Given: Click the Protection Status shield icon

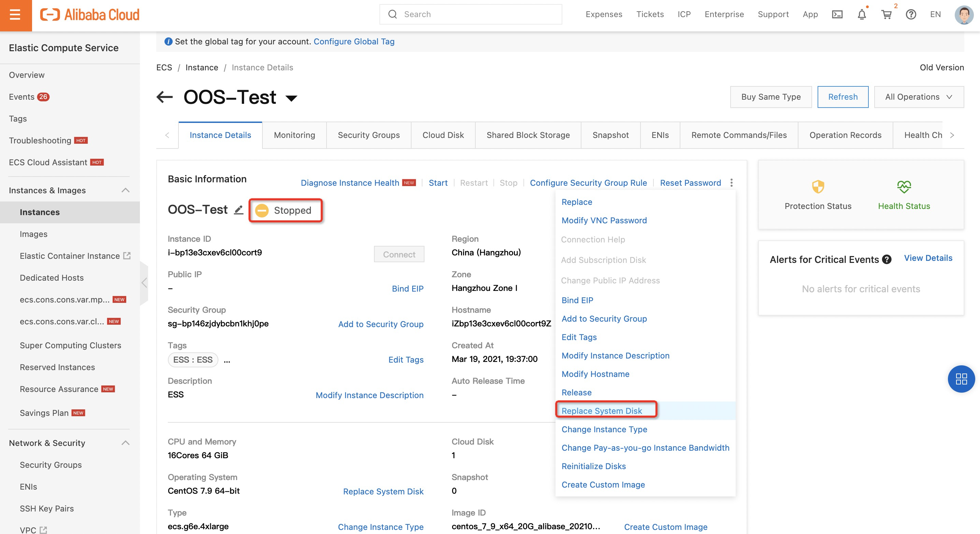Looking at the screenshot, I should (818, 187).
